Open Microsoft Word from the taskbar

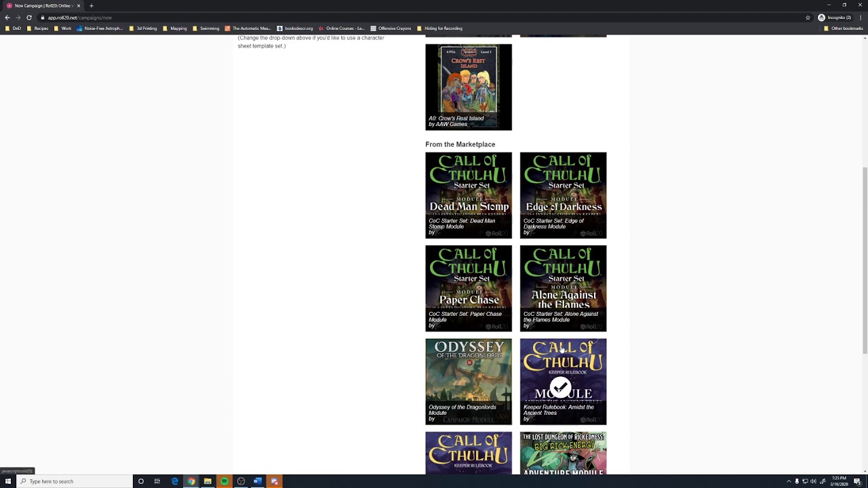(x=258, y=481)
